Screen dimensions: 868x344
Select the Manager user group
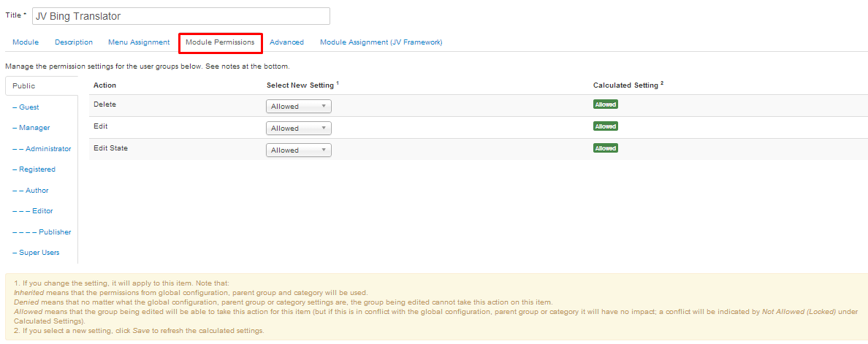tap(34, 128)
